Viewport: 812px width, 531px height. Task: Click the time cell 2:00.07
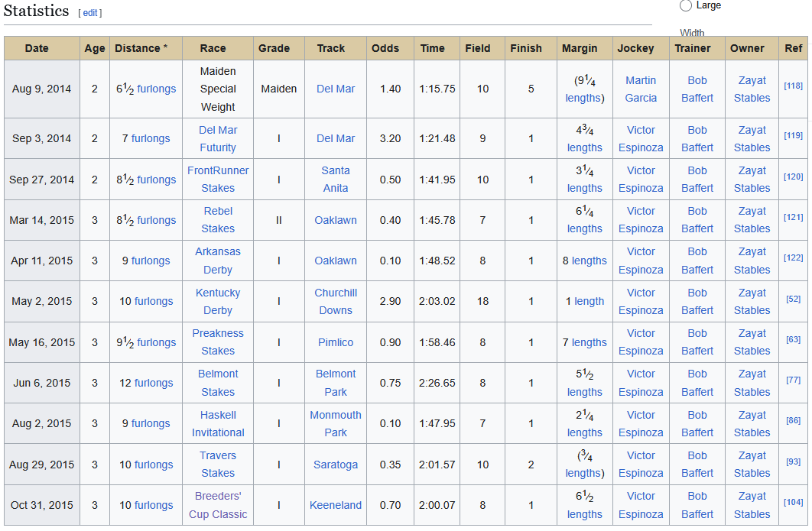[437, 505]
